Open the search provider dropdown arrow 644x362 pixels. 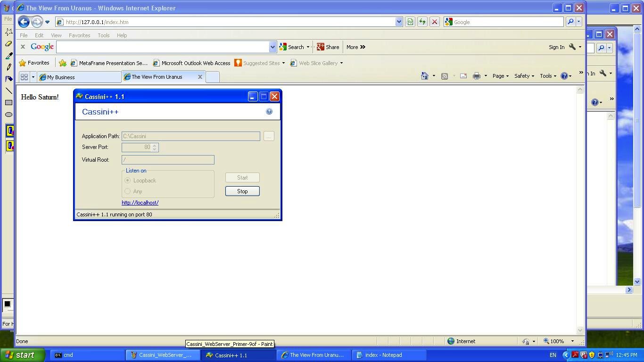point(579,22)
